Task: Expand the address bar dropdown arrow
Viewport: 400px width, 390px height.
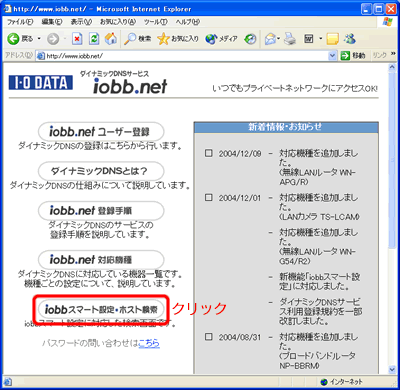Action: (332, 56)
